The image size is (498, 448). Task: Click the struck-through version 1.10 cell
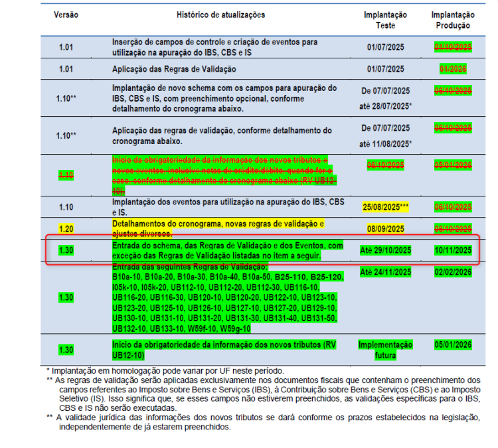pos(66,175)
